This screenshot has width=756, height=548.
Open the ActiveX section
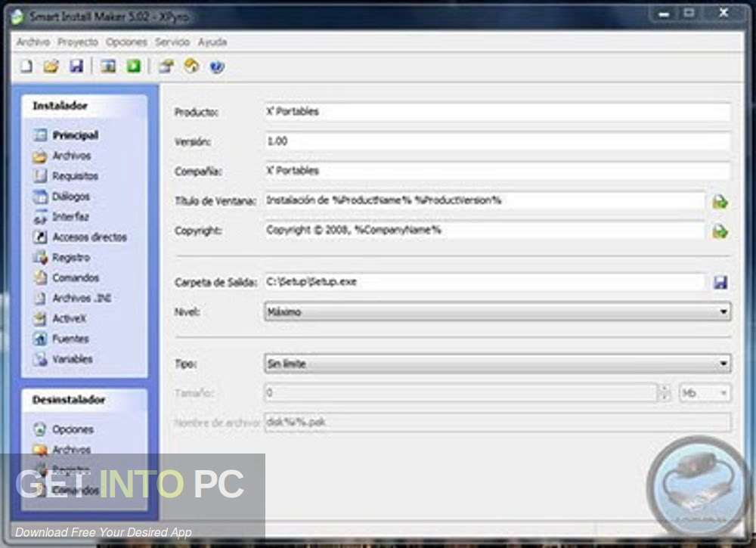[59, 318]
